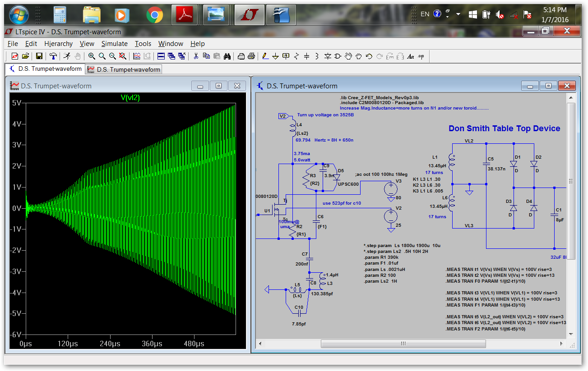Click the Open file folder icon
The height and width of the screenshot is (371, 588).
click(25, 56)
